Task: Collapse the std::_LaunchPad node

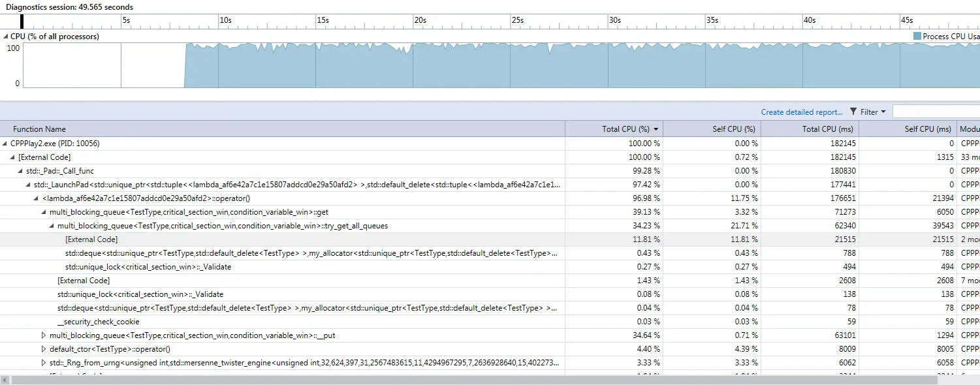Action: point(28,185)
